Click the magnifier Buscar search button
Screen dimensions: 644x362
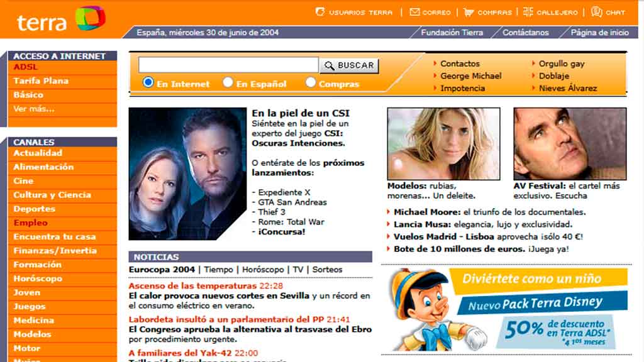point(349,65)
